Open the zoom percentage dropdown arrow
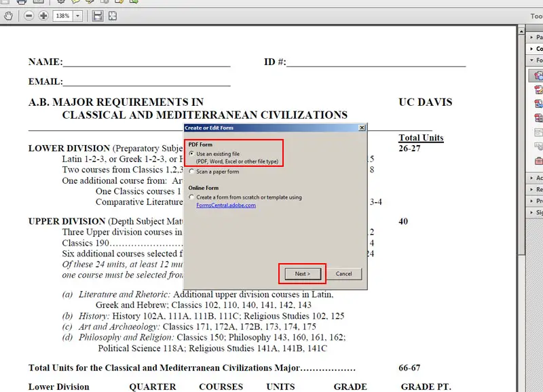The width and height of the screenshot is (543, 392). click(x=78, y=16)
